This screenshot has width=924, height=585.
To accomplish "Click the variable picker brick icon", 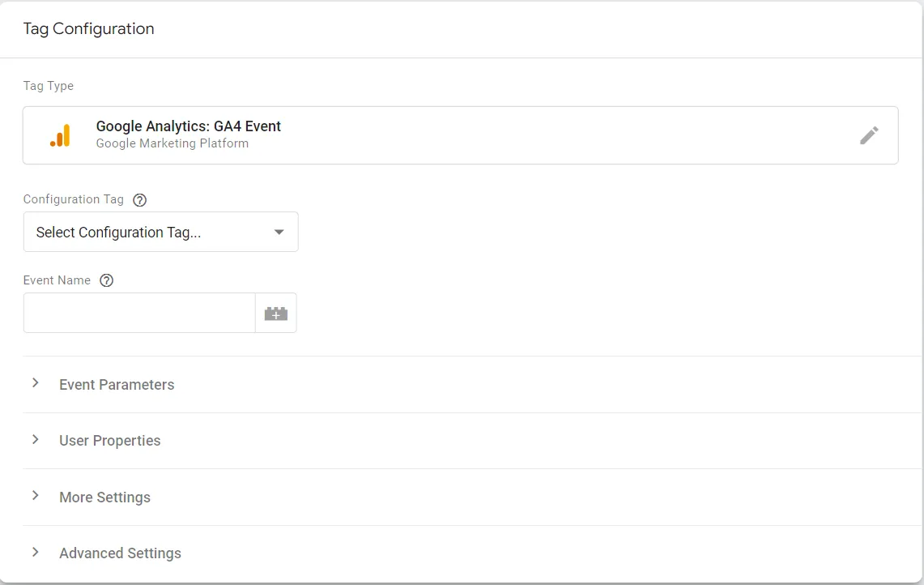I will tap(275, 312).
